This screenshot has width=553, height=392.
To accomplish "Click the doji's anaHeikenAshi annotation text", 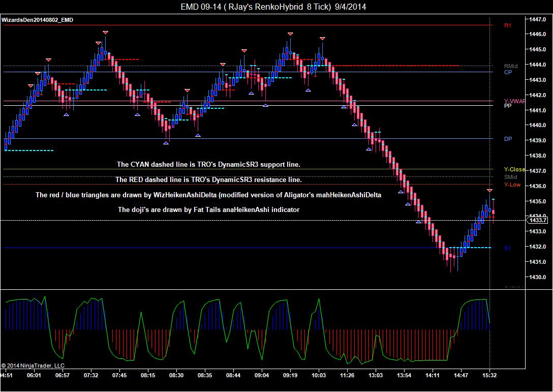I will (x=208, y=210).
